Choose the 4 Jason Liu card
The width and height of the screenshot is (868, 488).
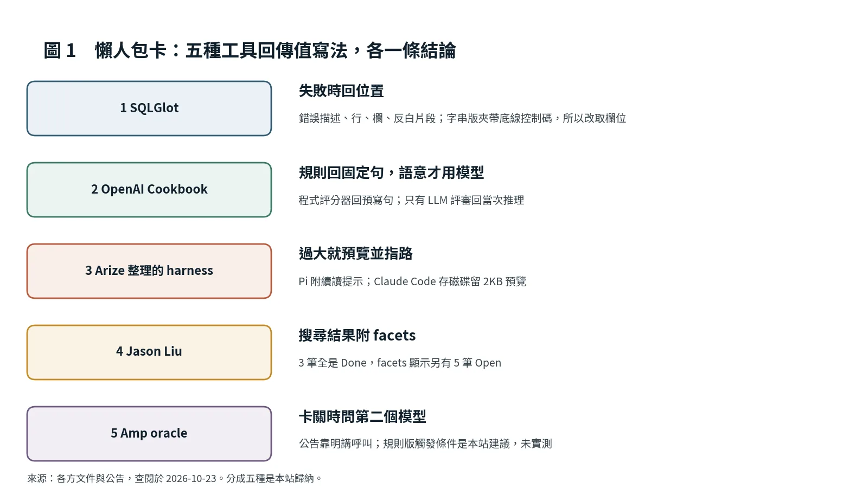coord(149,352)
